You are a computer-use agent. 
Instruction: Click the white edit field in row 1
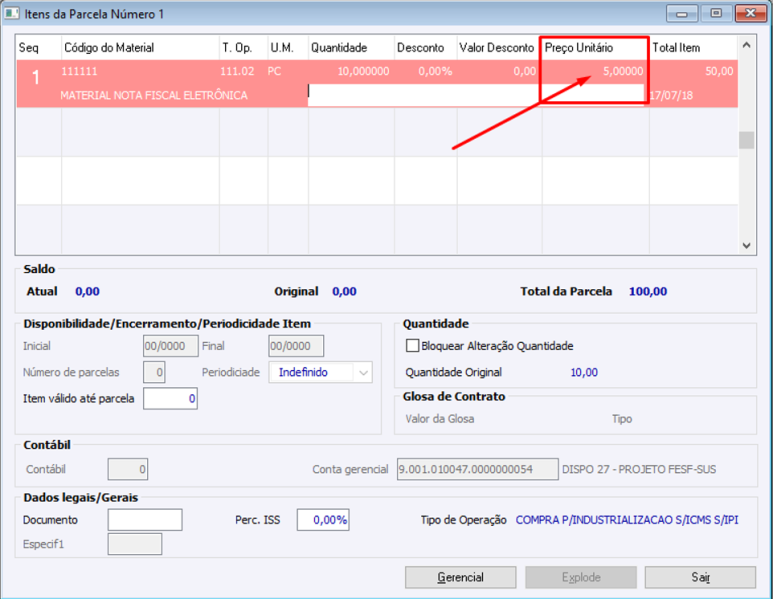coord(476,95)
